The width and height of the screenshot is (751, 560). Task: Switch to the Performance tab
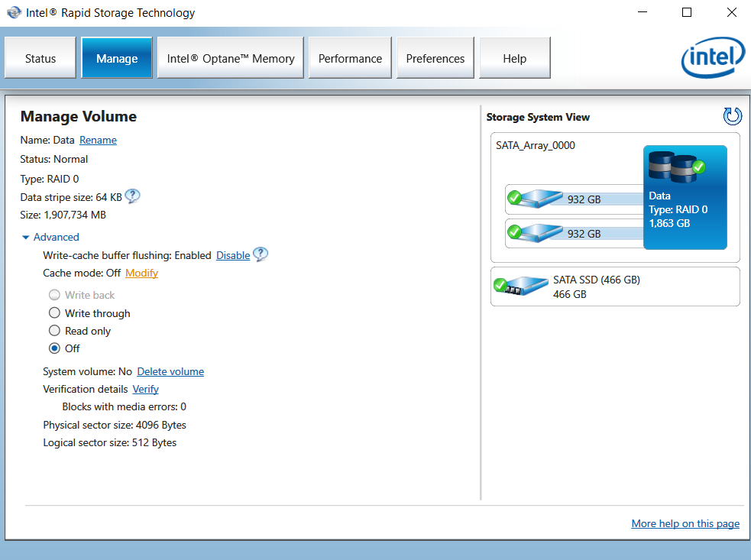[x=350, y=58]
